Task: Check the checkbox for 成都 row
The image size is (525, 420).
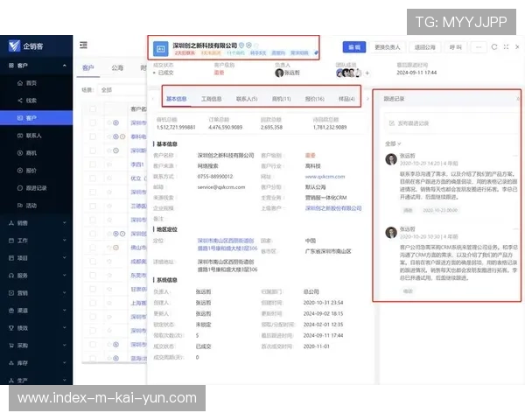Action: [x=93, y=262]
